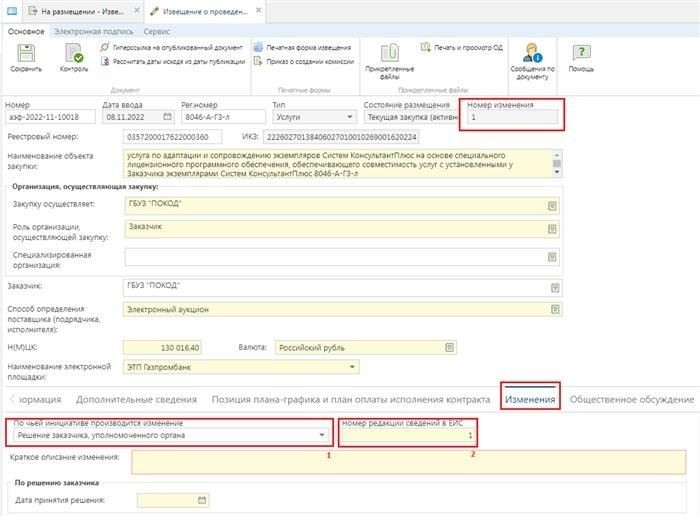Close the 'На размещении' document tab
700x516 pixels.
point(137,10)
